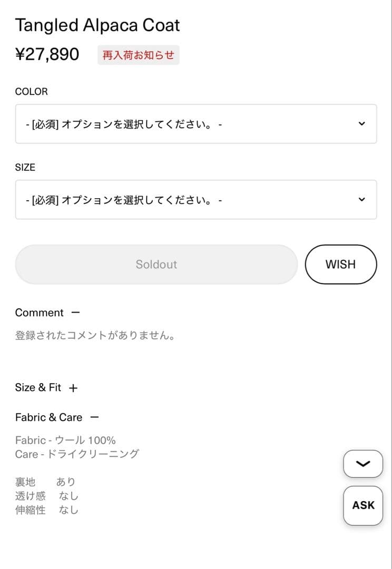Screen dimensions: 392x569
Task: Click the Care - ドライクリーニング line
Action: point(77,454)
